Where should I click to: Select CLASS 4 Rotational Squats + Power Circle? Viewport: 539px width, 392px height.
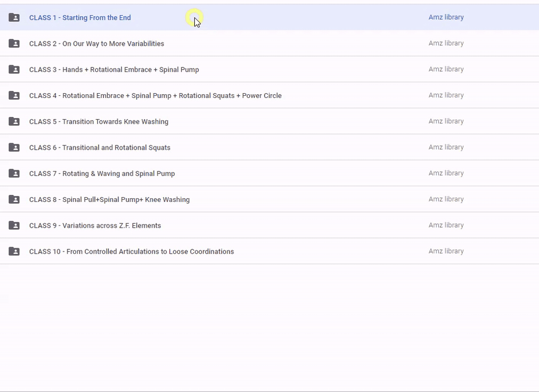(x=155, y=96)
